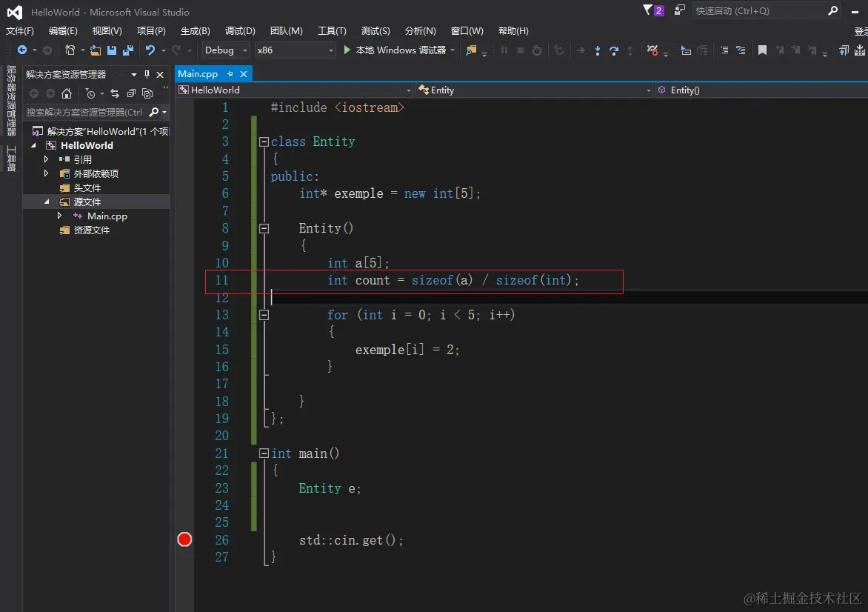Select Main.cpp file in Solution Explorer

pos(107,216)
